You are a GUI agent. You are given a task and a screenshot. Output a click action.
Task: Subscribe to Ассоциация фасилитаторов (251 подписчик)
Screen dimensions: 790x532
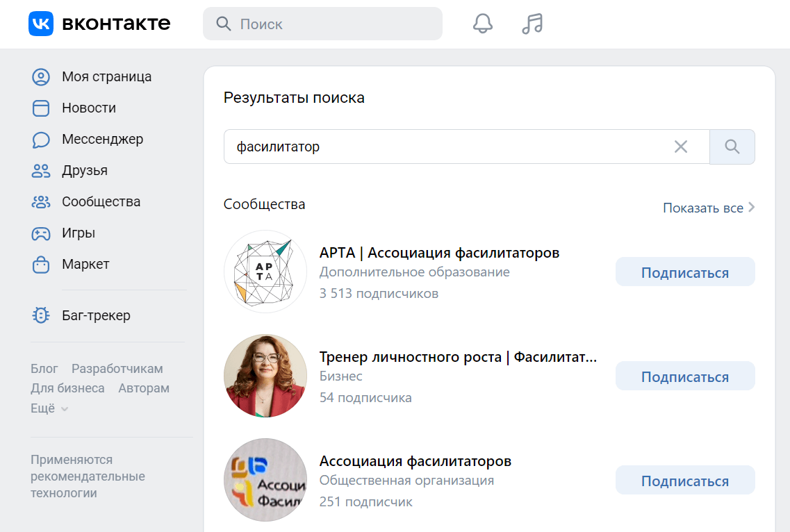pyautogui.click(x=685, y=481)
